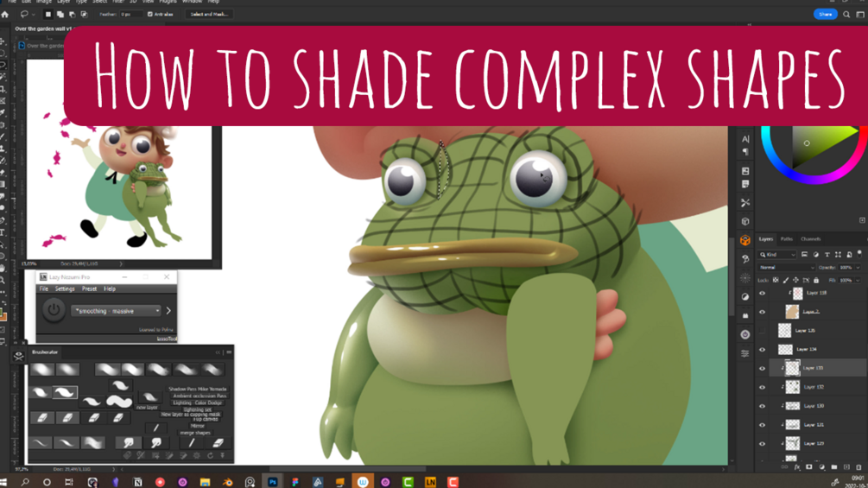Viewport: 868px width, 488px height.
Task: Select the wavy brush highlighted in Brusherator
Action: click(x=65, y=392)
